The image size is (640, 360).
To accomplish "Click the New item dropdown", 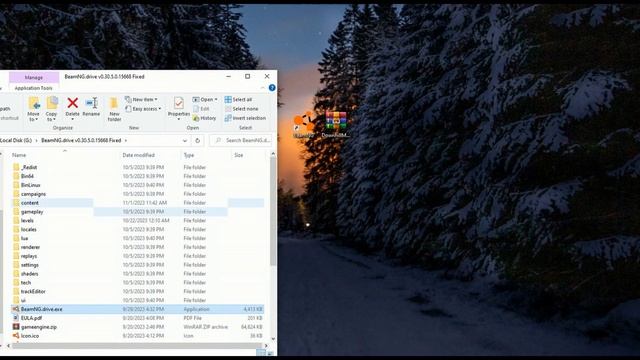I will click(x=141, y=99).
